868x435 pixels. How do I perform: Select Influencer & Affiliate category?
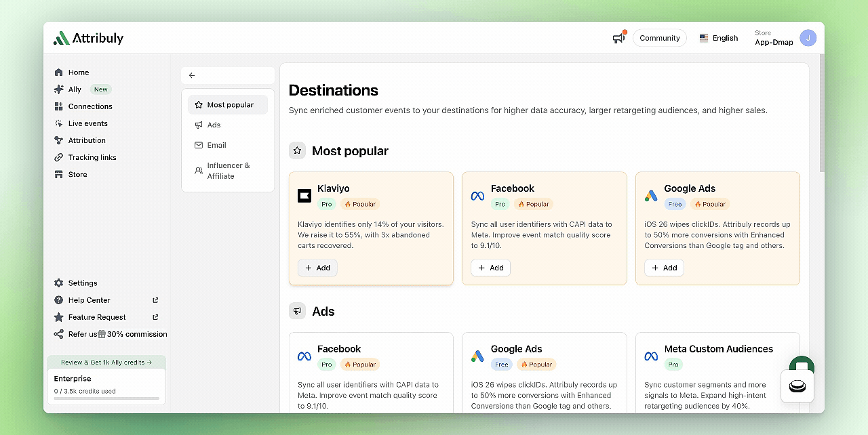[x=228, y=171]
